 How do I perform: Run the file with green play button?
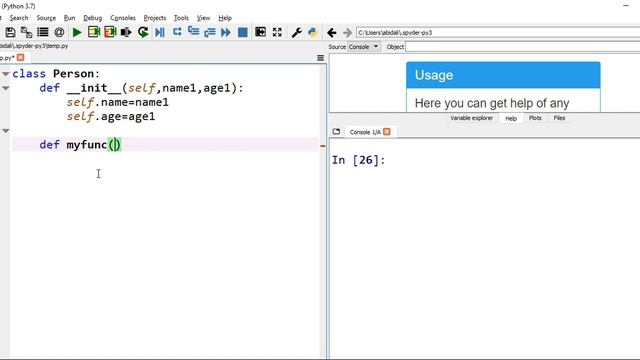point(77,32)
